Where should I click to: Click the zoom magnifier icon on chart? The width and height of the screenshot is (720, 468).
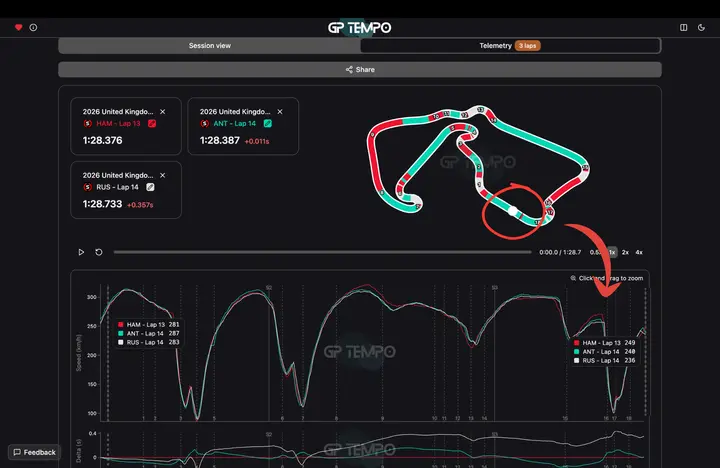point(573,278)
